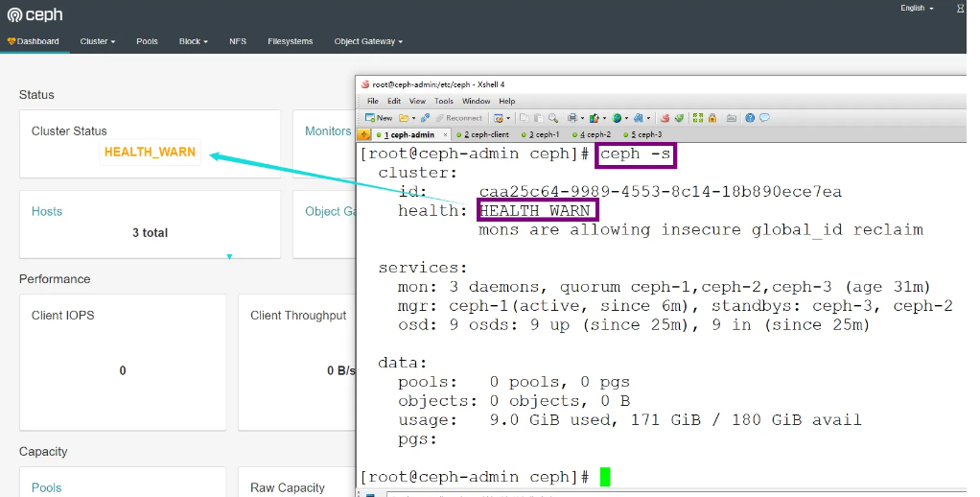The height and width of the screenshot is (497, 980).
Task: Open the Xshell Help menu
Action: pos(507,101)
